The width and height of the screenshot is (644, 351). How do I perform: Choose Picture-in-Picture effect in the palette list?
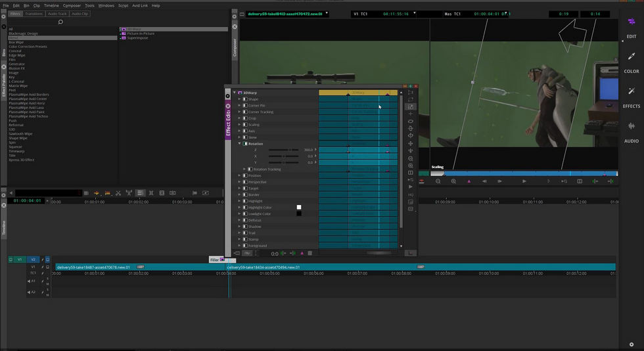(141, 34)
